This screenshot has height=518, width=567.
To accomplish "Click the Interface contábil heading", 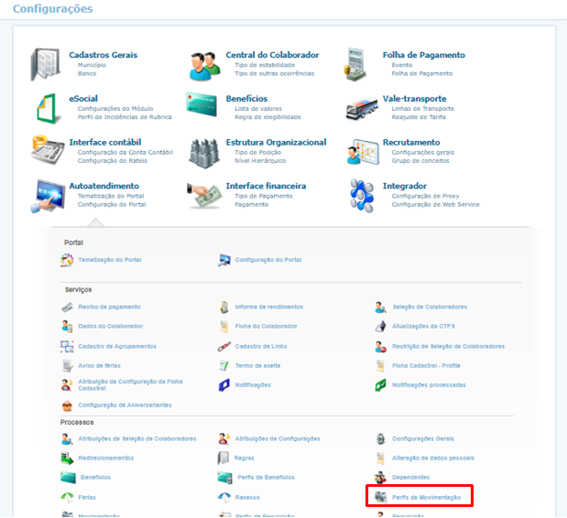I will (x=105, y=142).
